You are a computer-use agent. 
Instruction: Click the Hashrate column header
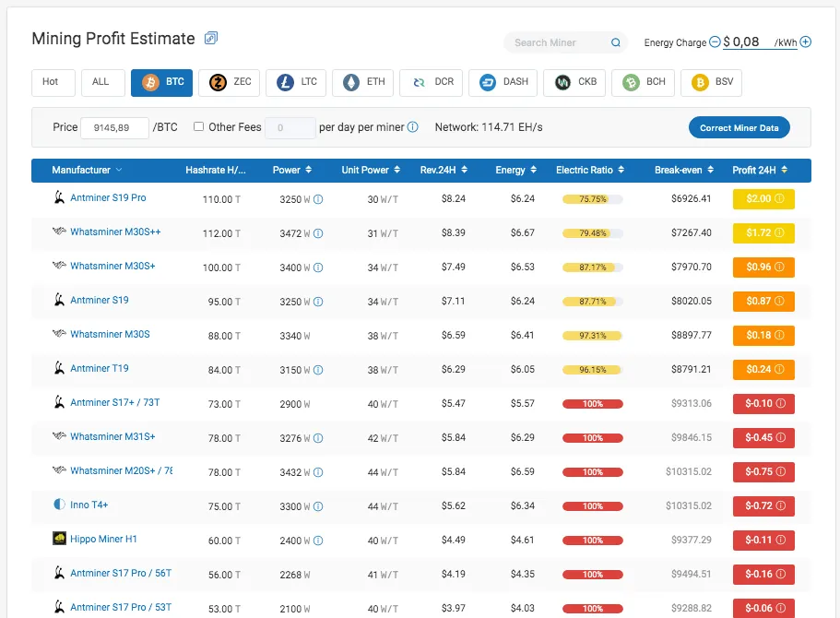216,170
